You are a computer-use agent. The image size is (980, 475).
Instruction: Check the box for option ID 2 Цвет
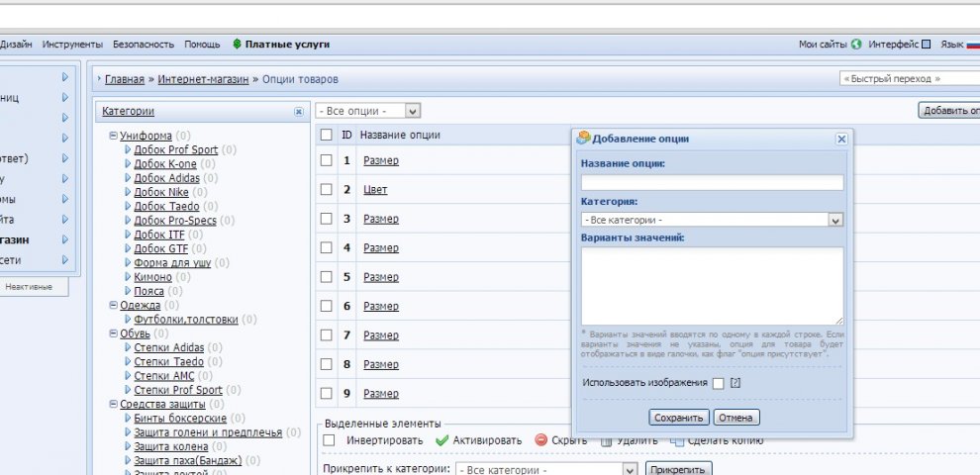point(327,189)
